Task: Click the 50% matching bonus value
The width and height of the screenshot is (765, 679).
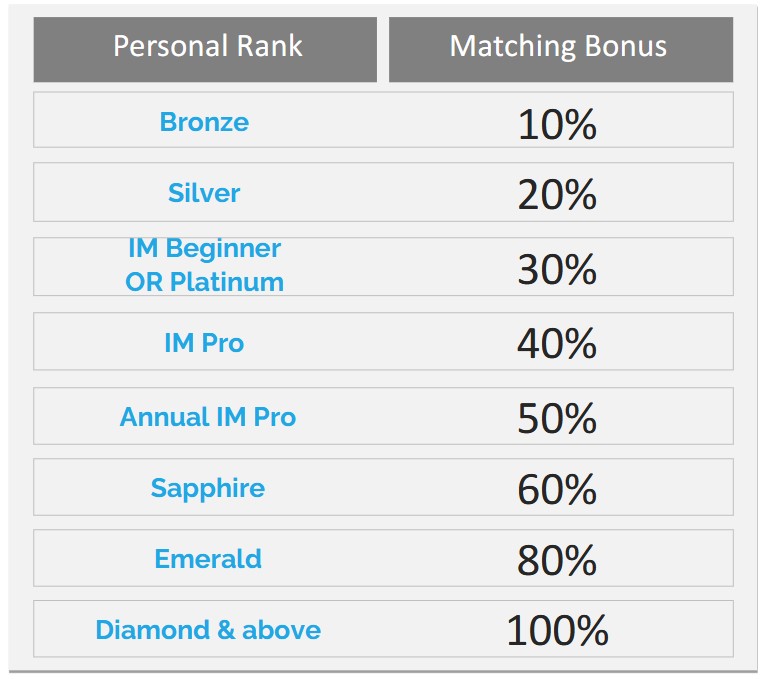Action: pos(557,418)
